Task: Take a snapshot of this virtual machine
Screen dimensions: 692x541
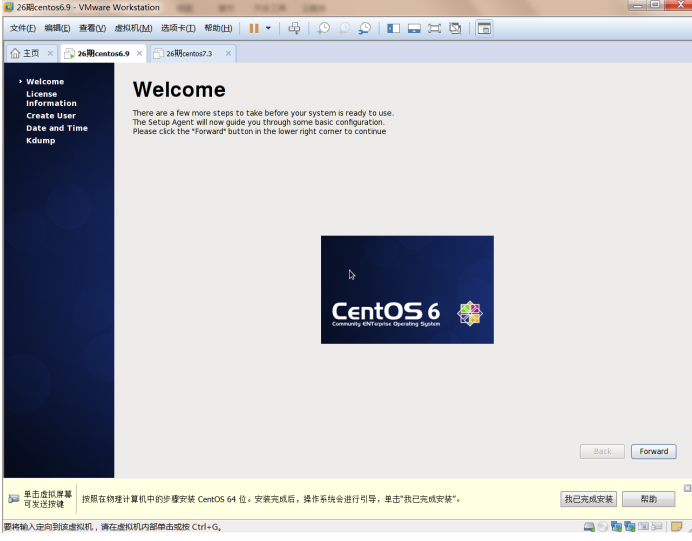Action: tap(323, 28)
